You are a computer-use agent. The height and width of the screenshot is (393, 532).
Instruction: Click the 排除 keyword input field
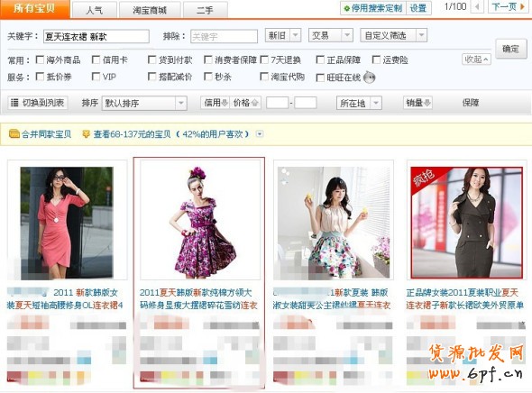click(x=224, y=36)
